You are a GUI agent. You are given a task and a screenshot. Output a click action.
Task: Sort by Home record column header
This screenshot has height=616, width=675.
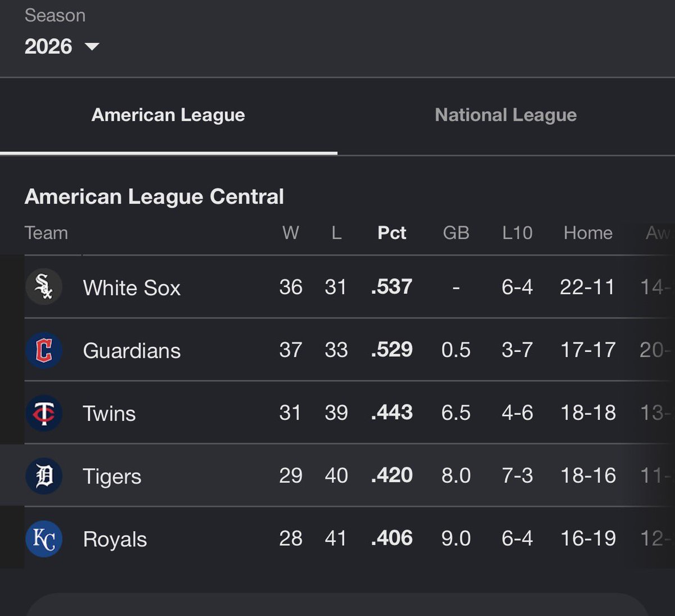pyautogui.click(x=588, y=233)
